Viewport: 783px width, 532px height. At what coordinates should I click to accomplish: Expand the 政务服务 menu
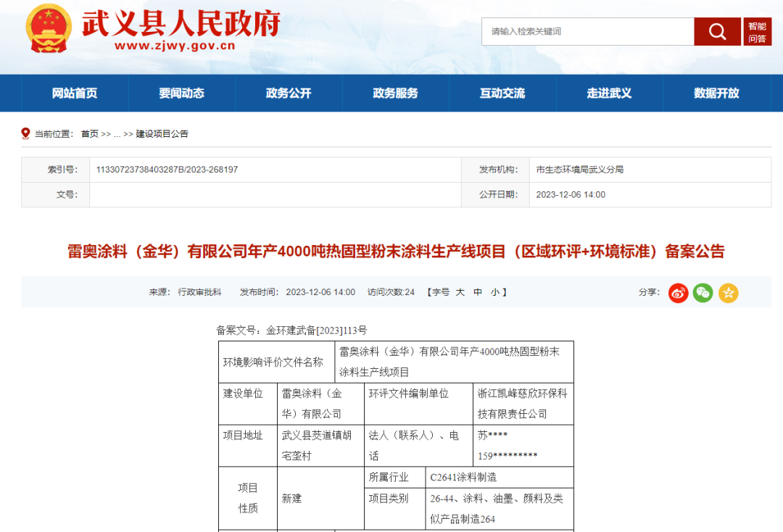point(395,93)
